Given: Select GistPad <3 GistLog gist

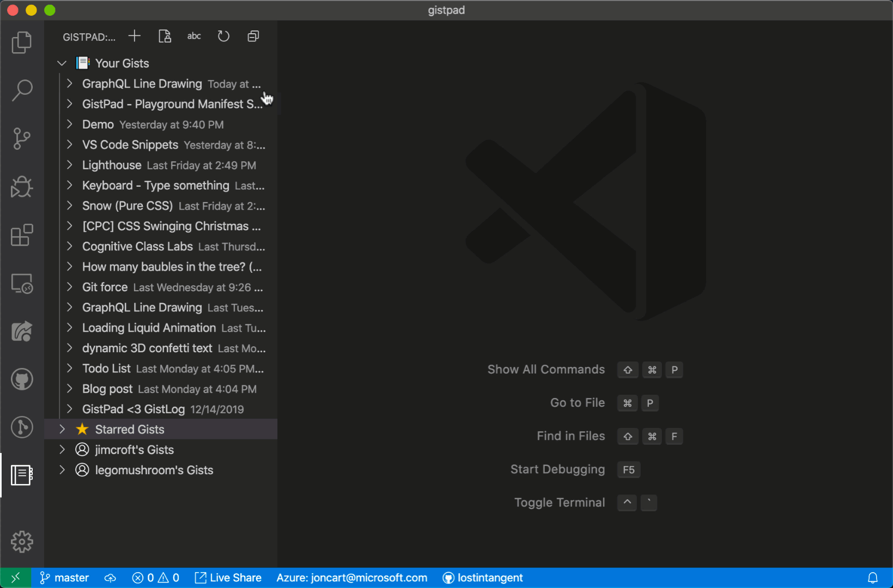Looking at the screenshot, I should pyautogui.click(x=161, y=409).
